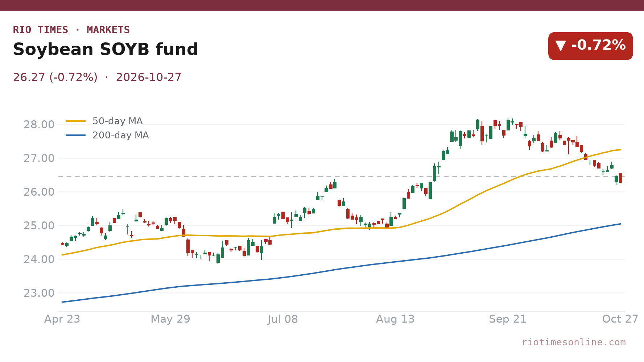The width and height of the screenshot is (644, 362).
Task: Click the -0.72% change badge
Action: [590, 46]
